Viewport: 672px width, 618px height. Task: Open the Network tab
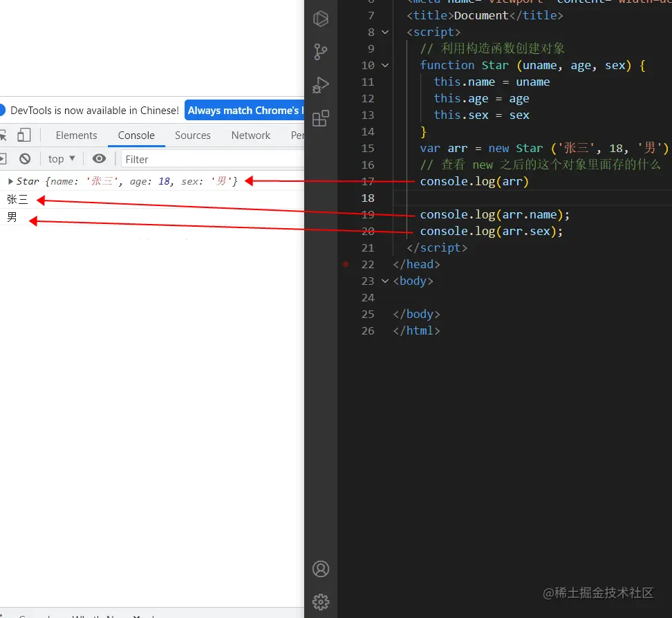[x=251, y=135]
